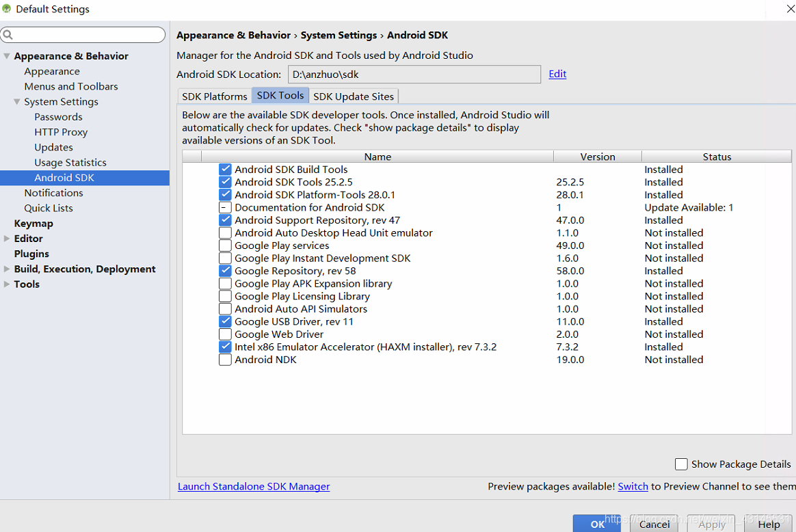This screenshot has height=532, width=796.
Task: Click the Help button
Action: pos(769,524)
